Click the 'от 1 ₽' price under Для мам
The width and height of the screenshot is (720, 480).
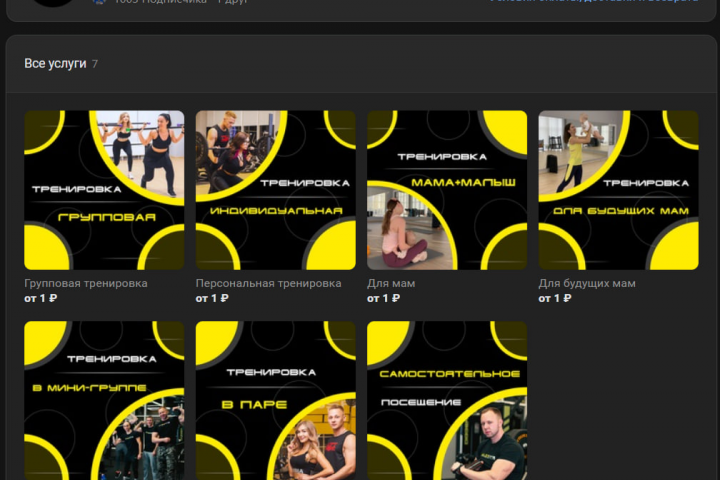[383, 299]
